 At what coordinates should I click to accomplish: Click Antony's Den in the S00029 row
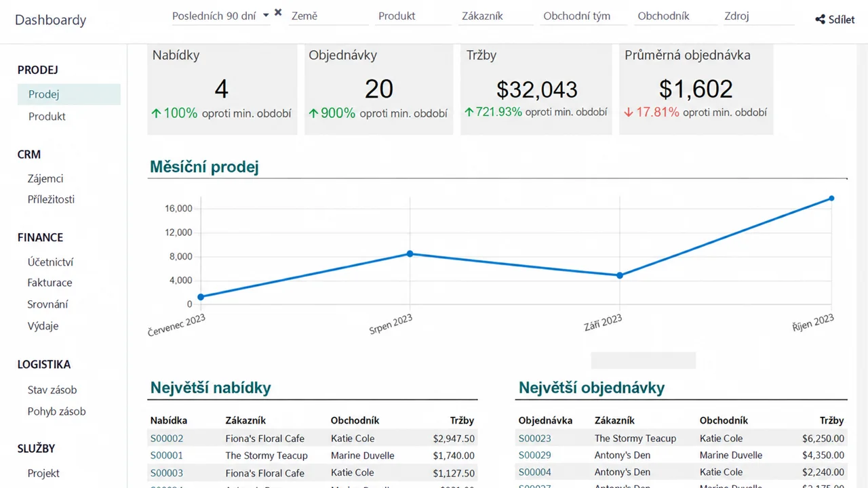[623, 455]
